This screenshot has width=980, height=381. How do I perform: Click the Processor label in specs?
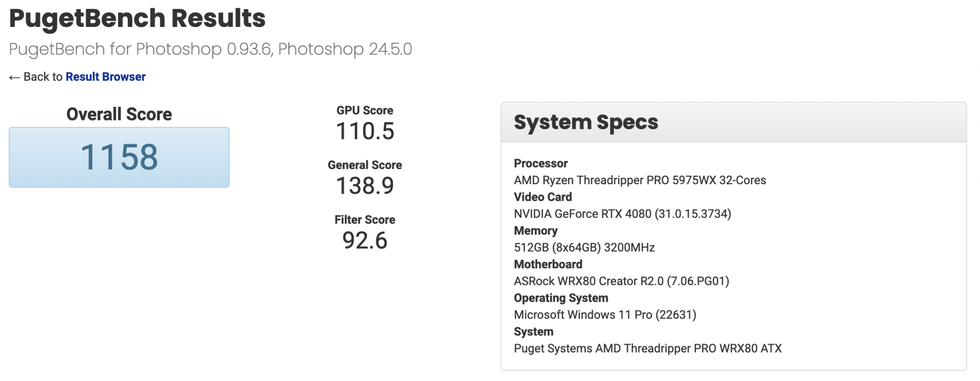tap(540, 164)
